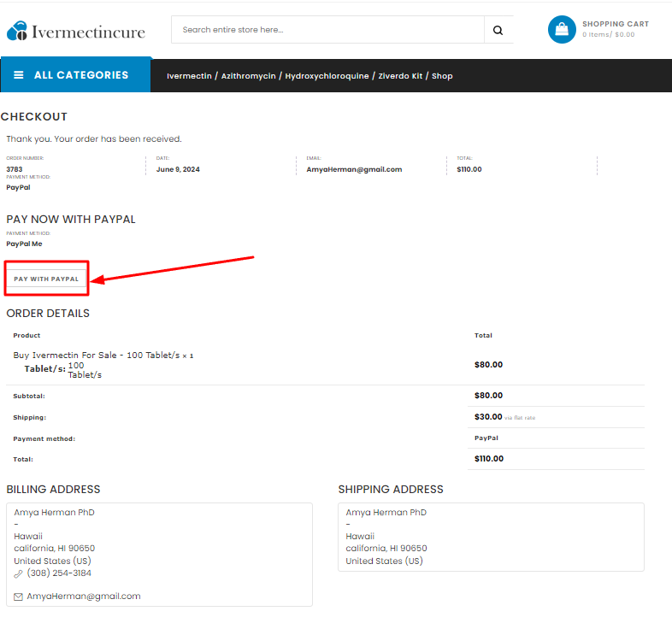Image resolution: width=672 pixels, height=623 pixels.
Task: Click the phone icon in billing address
Action: tap(18, 573)
